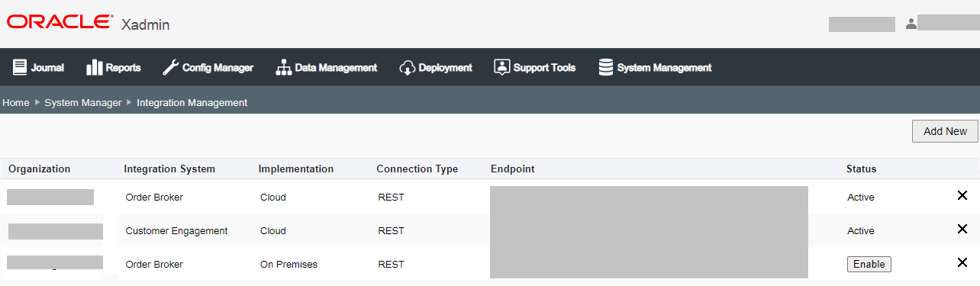Go to Home in breadcrumb
This screenshot has height=286, width=980.
(x=16, y=102)
